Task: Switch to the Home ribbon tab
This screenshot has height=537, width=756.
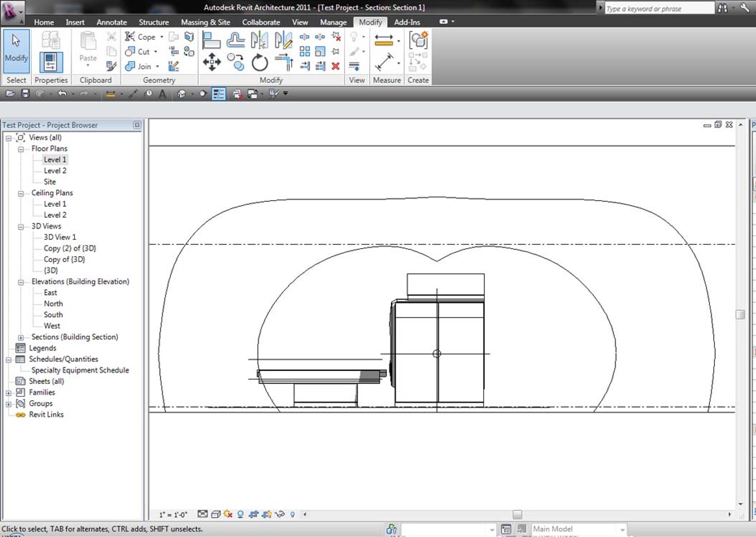Action: coord(44,22)
